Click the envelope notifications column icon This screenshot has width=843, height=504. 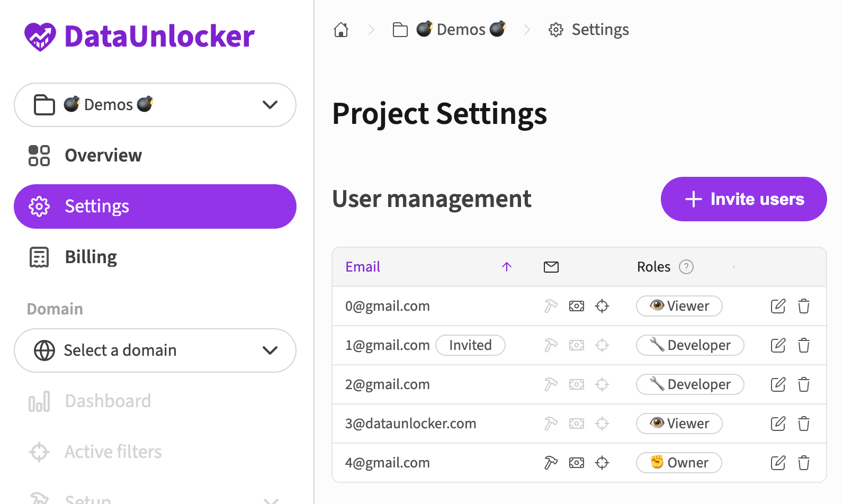(x=551, y=267)
